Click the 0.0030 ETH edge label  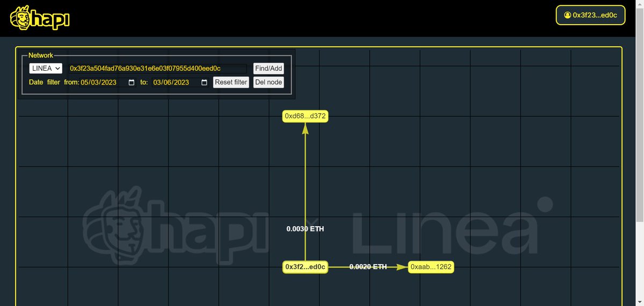(x=305, y=229)
